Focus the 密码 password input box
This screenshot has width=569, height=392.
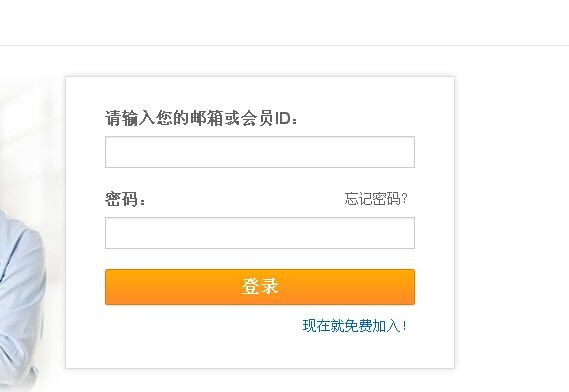coord(260,233)
